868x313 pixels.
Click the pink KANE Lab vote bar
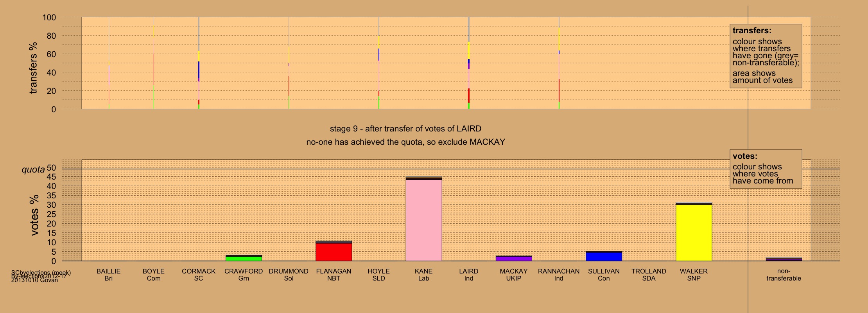coord(424,219)
